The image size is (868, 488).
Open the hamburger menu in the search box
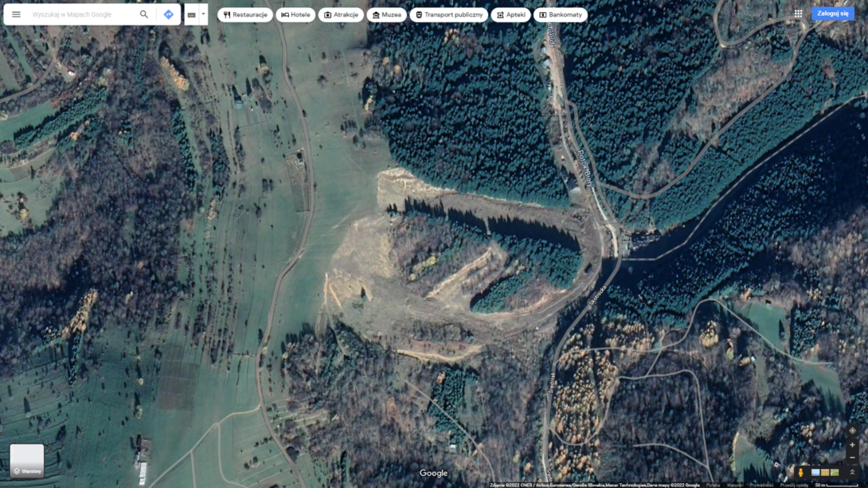tap(16, 14)
